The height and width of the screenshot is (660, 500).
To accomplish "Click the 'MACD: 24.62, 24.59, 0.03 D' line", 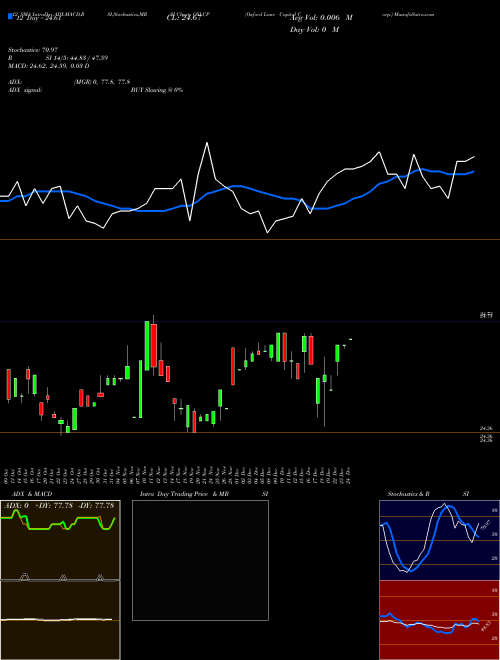I will 48,66.
